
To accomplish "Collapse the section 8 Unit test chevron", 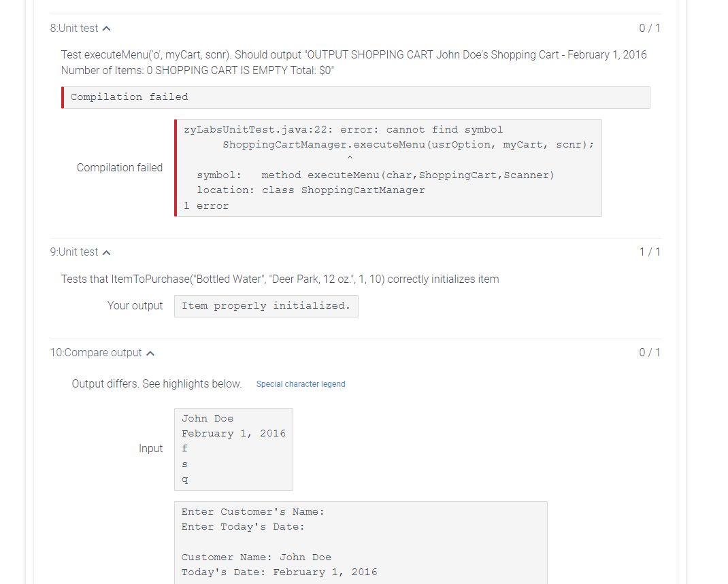I will coord(107,28).
